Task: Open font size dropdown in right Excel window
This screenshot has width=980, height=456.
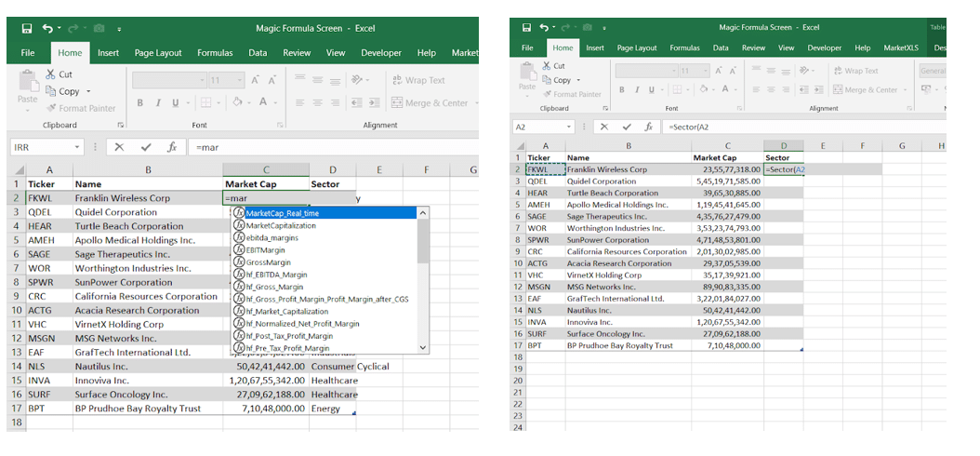Action: tap(707, 71)
